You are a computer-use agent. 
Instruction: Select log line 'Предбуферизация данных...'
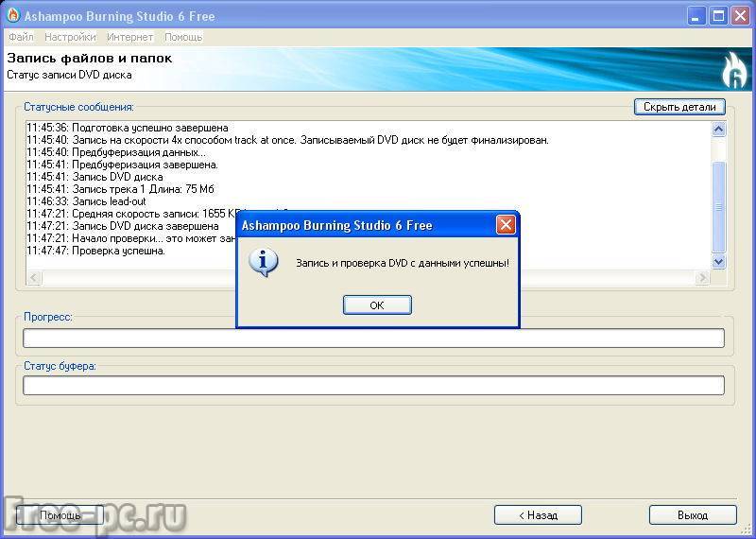click(x=116, y=152)
